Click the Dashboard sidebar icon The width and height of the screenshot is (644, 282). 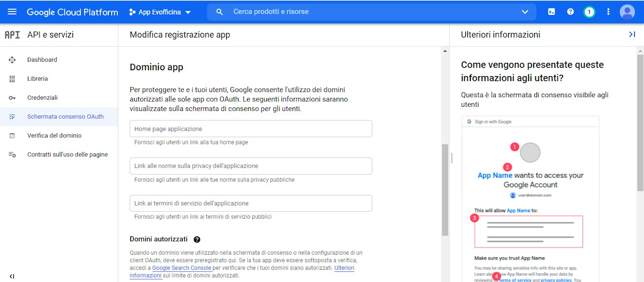[x=12, y=60]
